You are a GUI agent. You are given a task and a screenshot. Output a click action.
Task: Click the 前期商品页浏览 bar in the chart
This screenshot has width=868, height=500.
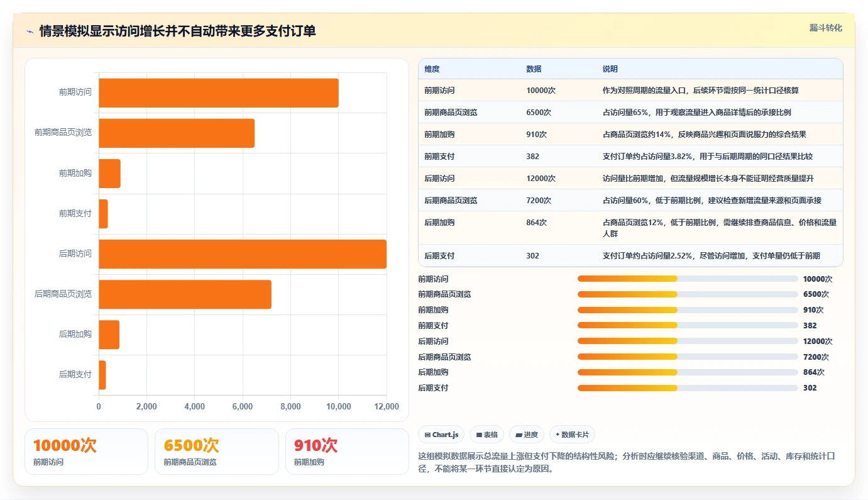click(x=177, y=133)
